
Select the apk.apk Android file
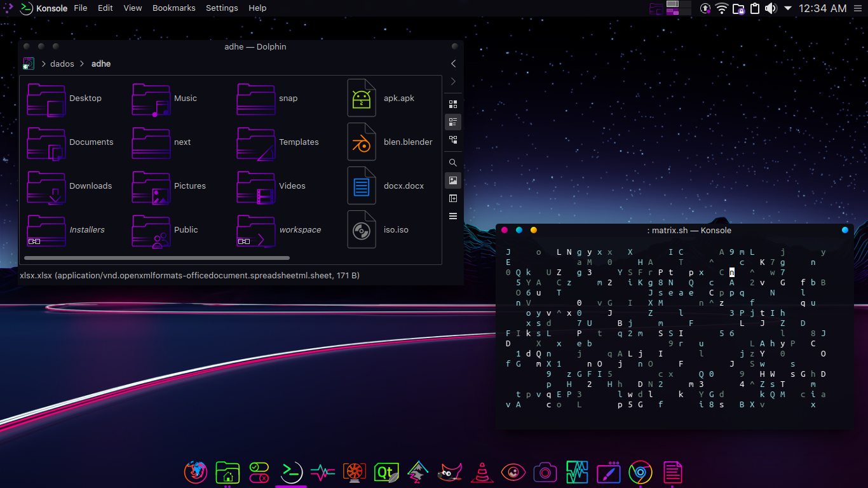[x=381, y=98]
